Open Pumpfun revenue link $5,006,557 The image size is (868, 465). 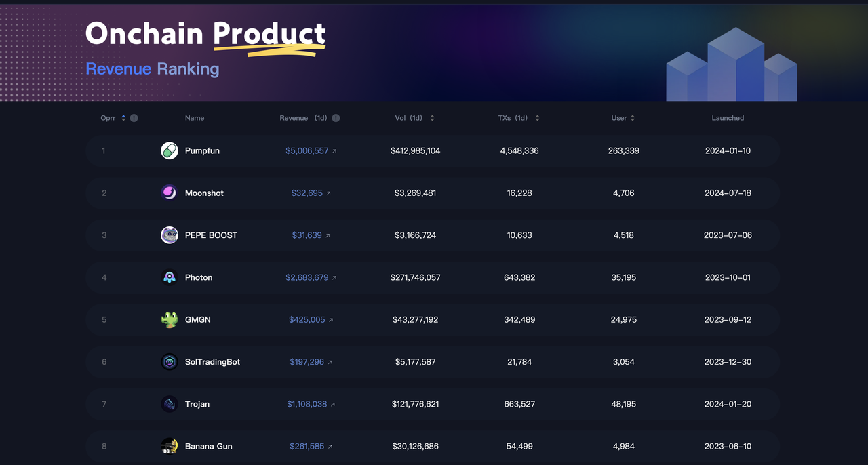(307, 150)
